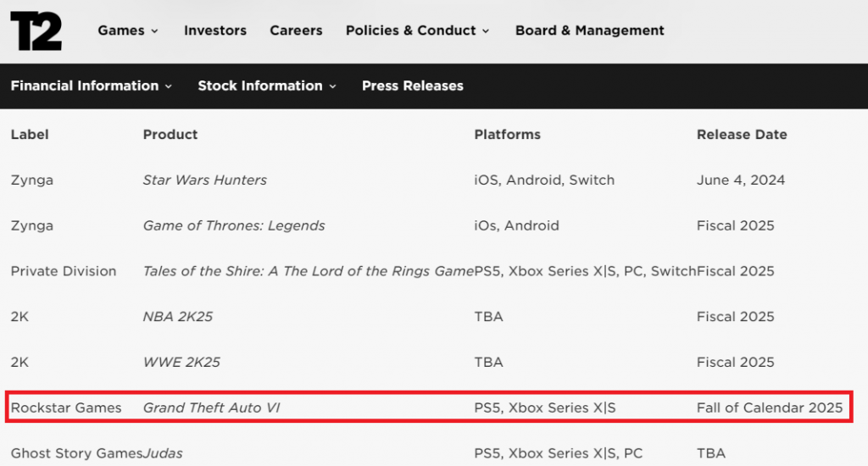
Task: Click the Tales of the Shire title
Action: (x=308, y=271)
